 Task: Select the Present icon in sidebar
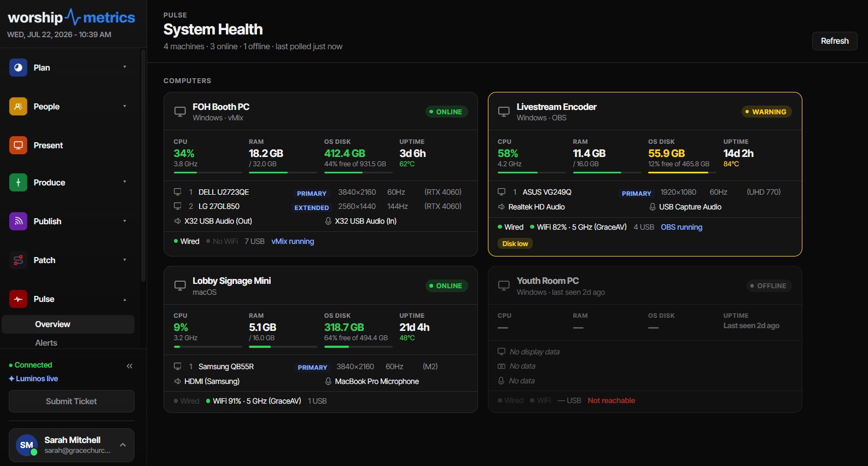[18, 145]
